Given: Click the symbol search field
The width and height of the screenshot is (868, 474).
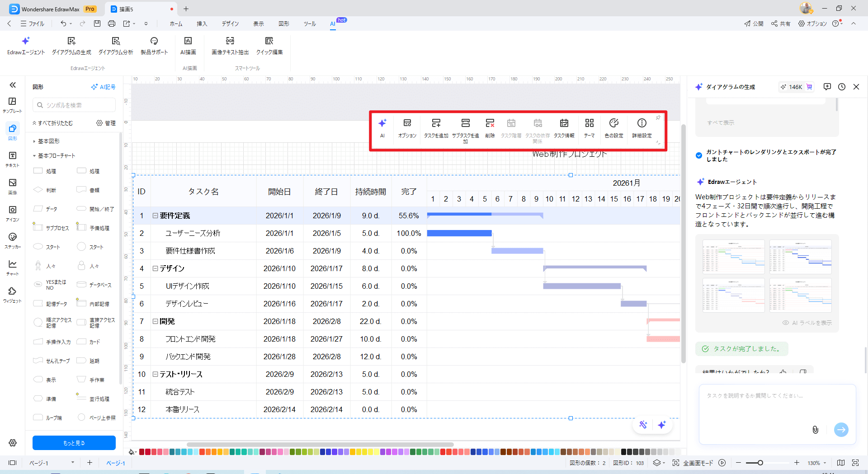Looking at the screenshot, I should pos(75,105).
